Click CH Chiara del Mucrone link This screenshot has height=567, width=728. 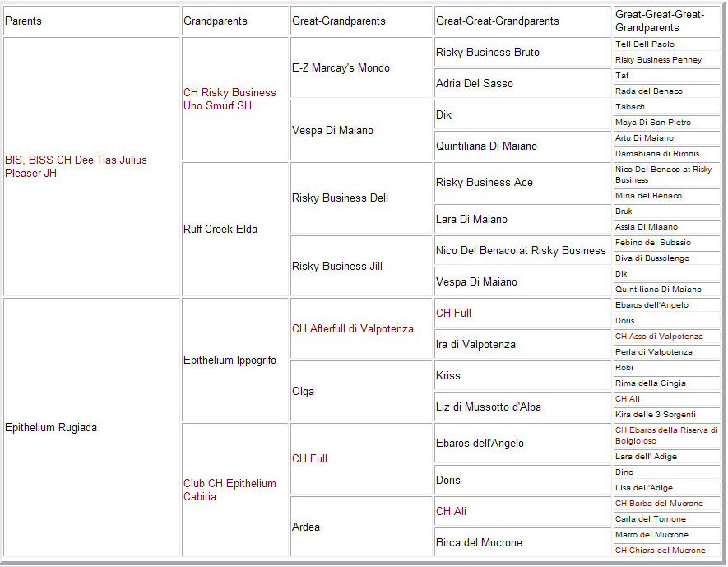point(660,551)
